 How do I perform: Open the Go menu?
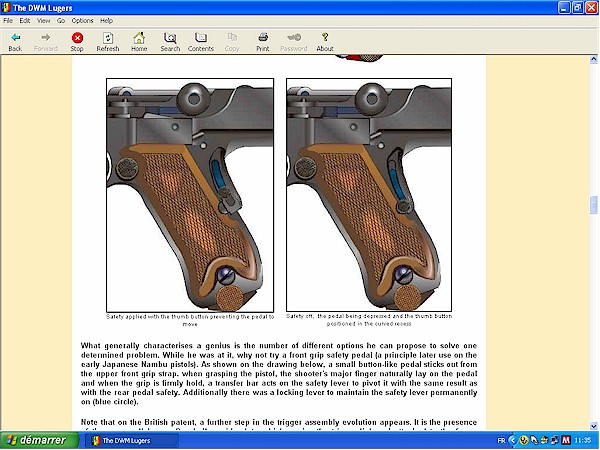pos(61,21)
